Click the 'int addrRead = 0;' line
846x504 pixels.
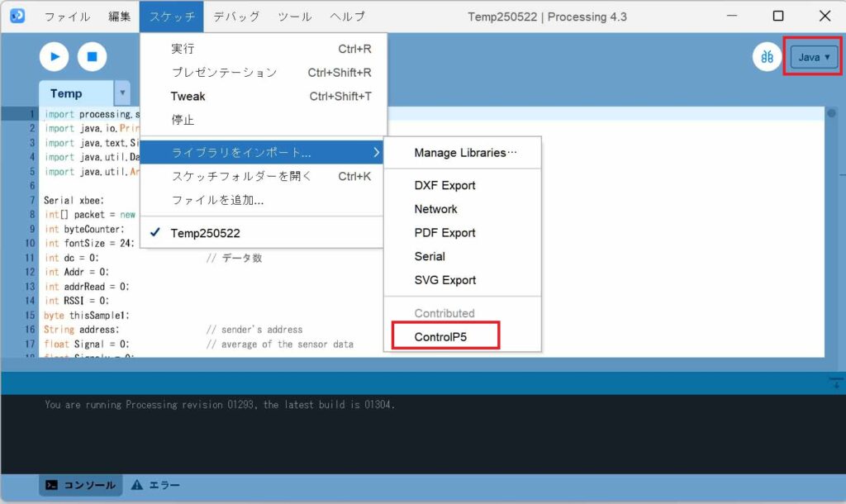(87, 287)
